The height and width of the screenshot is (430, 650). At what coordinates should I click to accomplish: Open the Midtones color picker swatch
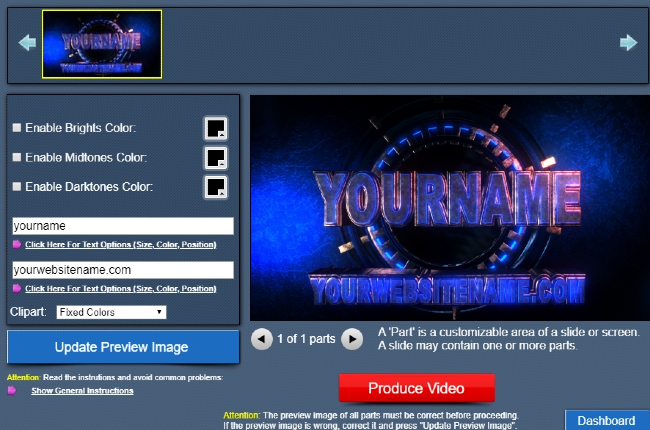215,158
